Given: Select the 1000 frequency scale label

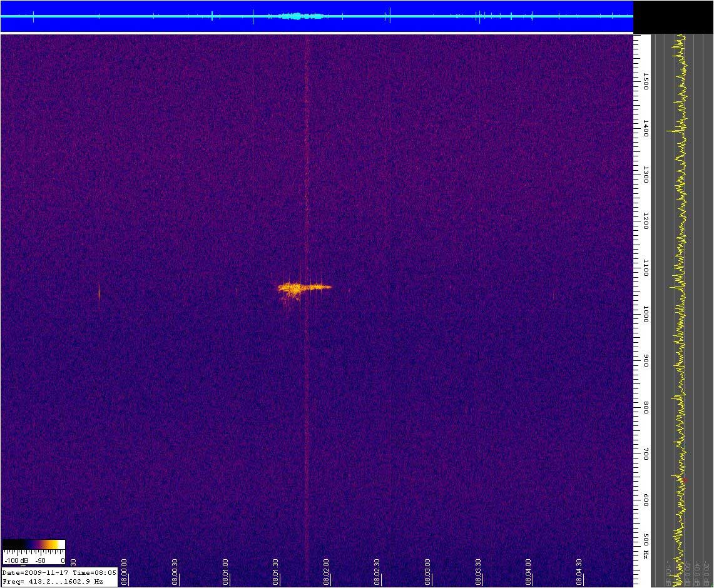Looking at the screenshot, I should point(646,314).
